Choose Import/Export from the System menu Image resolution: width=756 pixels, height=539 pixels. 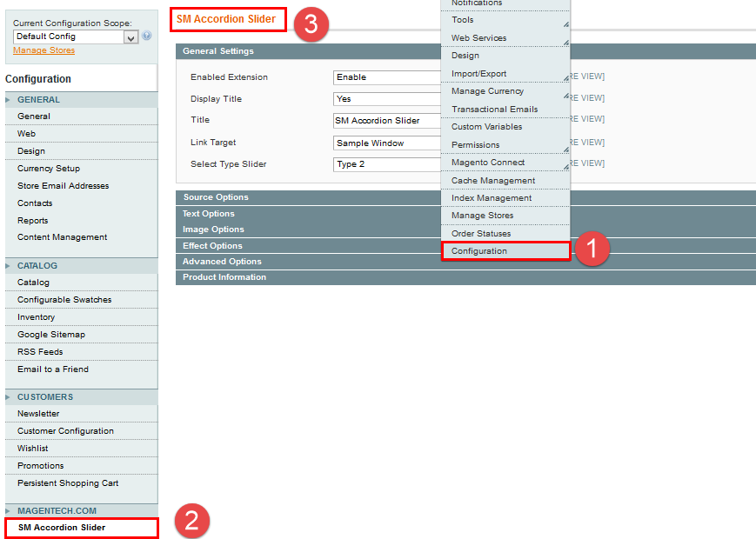click(505, 73)
